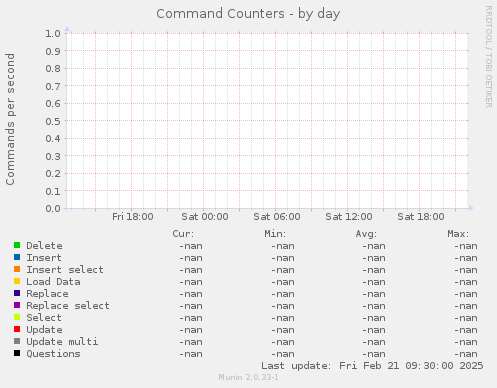The image size is (497, 388).
Task: Click inside the empty graph plot area
Action: tap(267, 121)
